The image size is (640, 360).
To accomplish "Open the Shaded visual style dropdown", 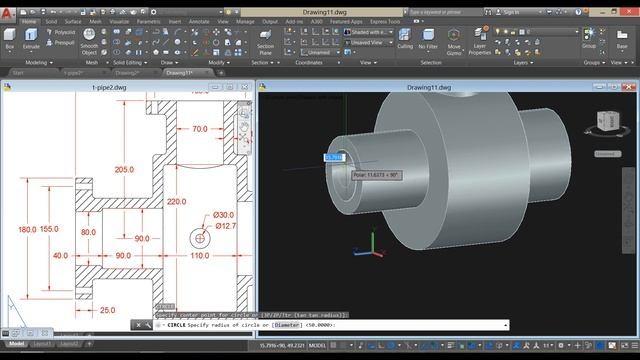I will (369, 32).
